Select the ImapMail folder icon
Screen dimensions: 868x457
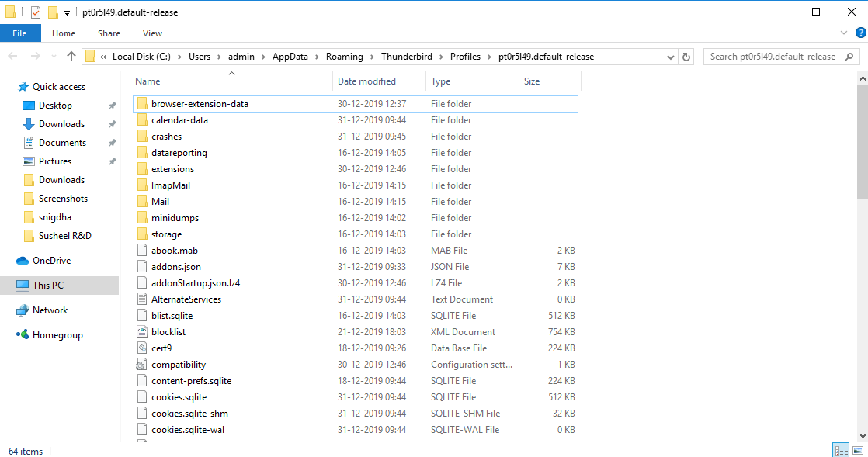pos(142,185)
